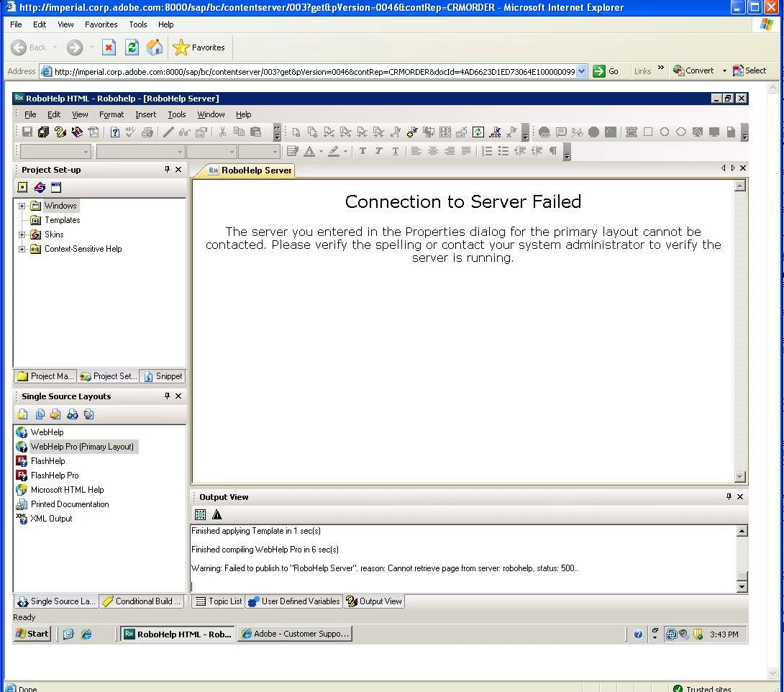Screen dimensions: 784x692
Task: Open the Convert dropdown arrow in IE
Action: click(724, 71)
